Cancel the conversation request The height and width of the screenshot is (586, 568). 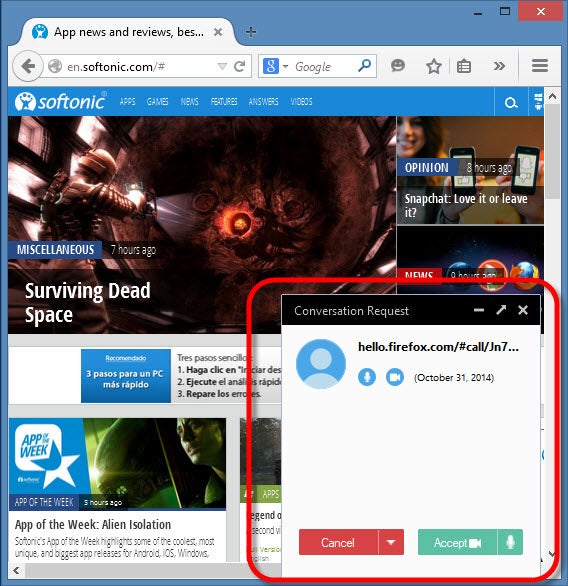338,542
